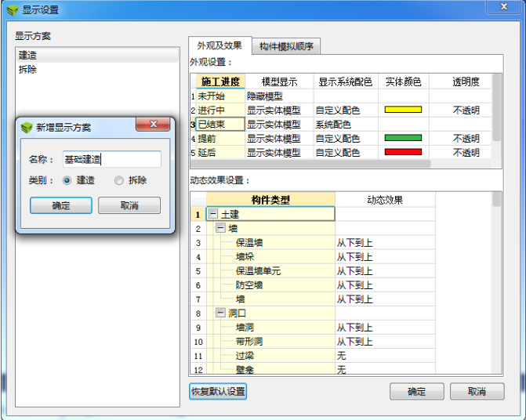The image size is (526, 420).
Task: Click the 显示设置 window app icon
Action: [13, 10]
